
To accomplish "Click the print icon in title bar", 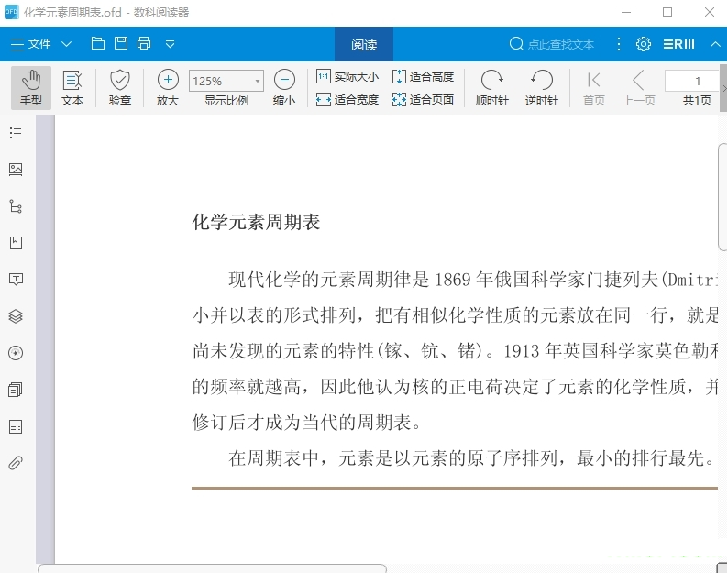I will pyautogui.click(x=144, y=44).
